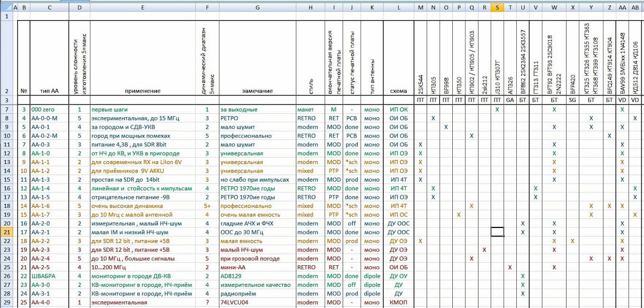Click column E header
This screenshot has width=644, height=308.
[x=143, y=7]
